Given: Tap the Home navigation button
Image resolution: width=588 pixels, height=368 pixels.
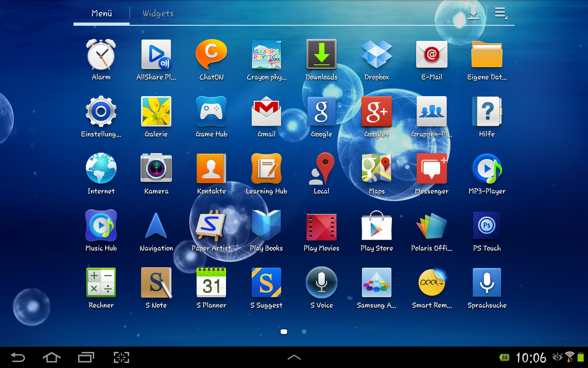Looking at the screenshot, I should tap(51, 357).
